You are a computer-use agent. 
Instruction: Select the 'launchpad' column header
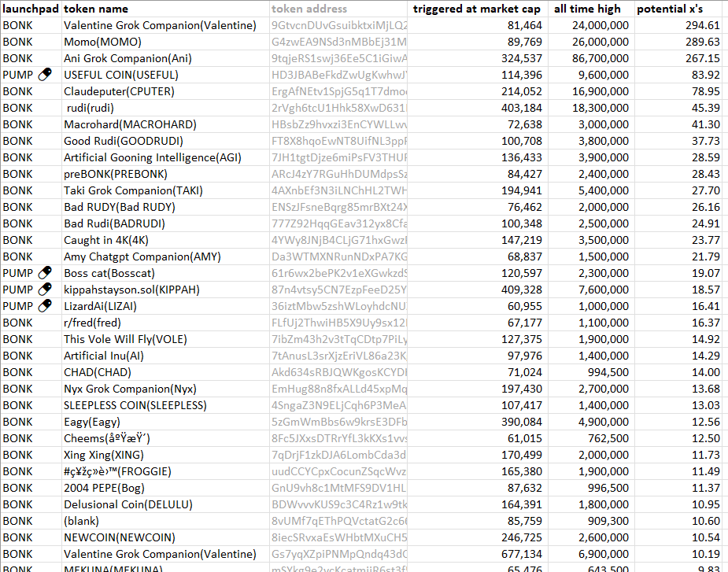click(31, 9)
